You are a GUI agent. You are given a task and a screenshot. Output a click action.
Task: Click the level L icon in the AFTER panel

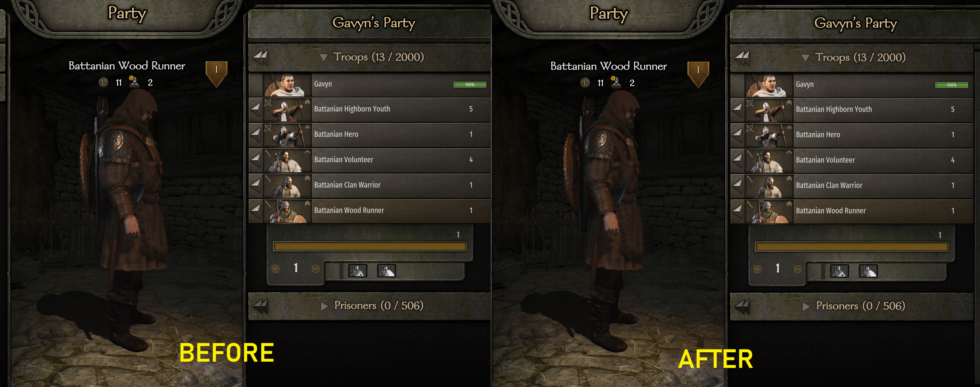(585, 83)
